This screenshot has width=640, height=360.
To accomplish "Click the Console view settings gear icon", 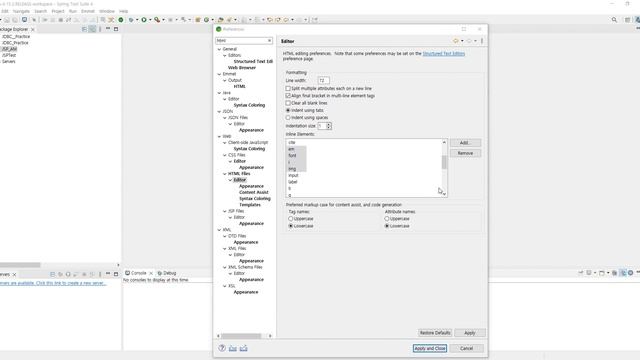I will pos(631,273).
